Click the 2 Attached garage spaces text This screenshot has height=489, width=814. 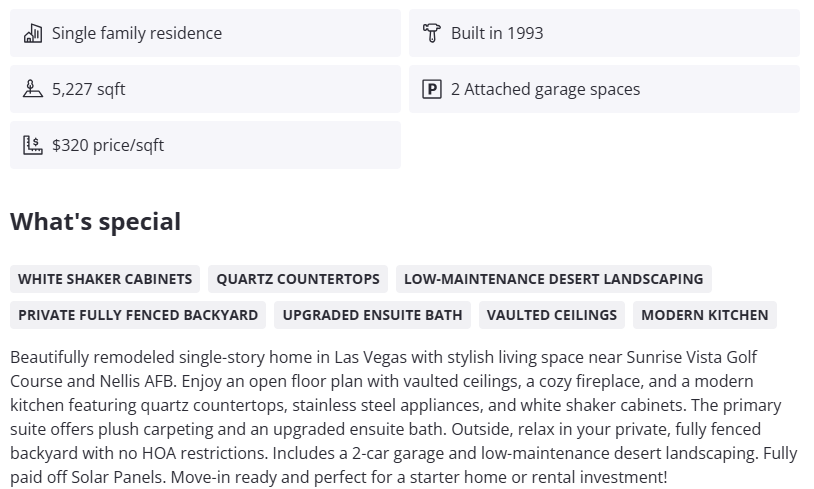coord(545,89)
